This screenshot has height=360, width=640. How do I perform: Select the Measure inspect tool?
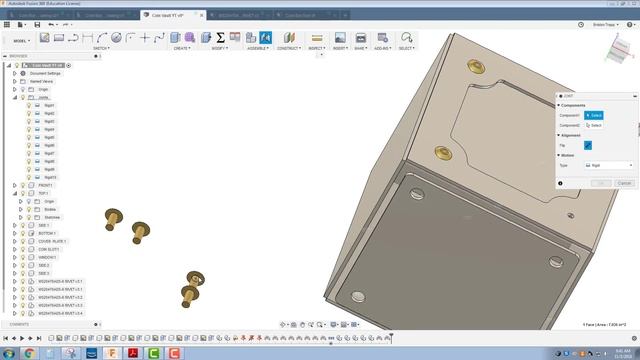[317, 38]
